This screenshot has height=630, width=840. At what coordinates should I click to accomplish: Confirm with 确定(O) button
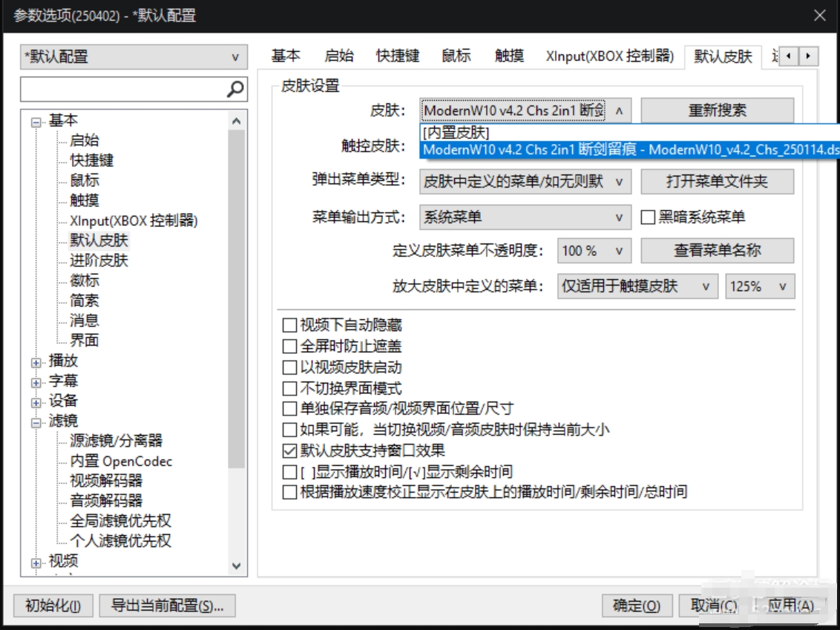637,606
